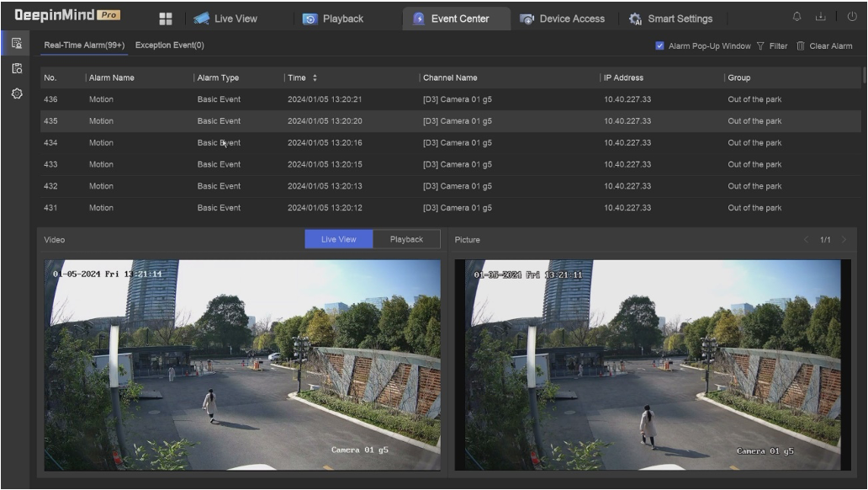Click the power icon at top right
The height and width of the screenshot is (490, 868).
click(852, 19)
